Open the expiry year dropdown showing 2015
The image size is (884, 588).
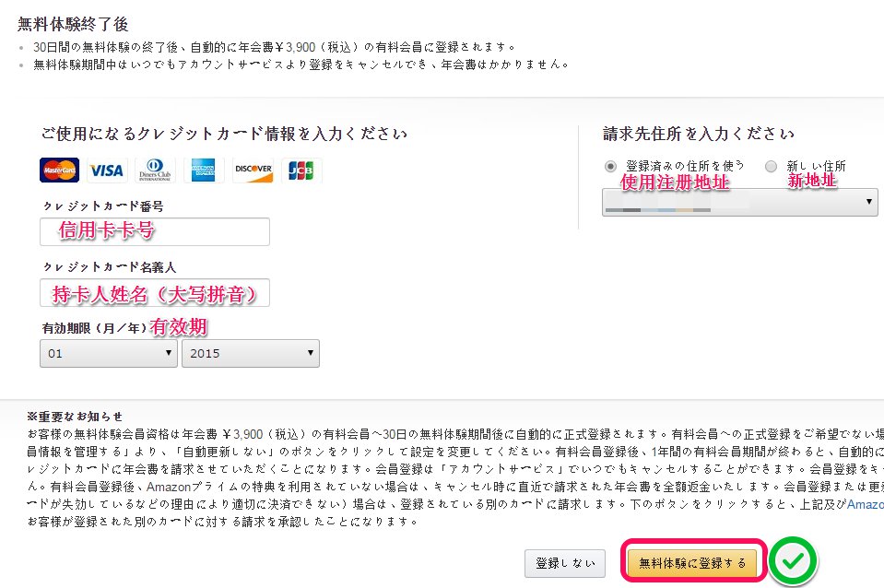251,354
